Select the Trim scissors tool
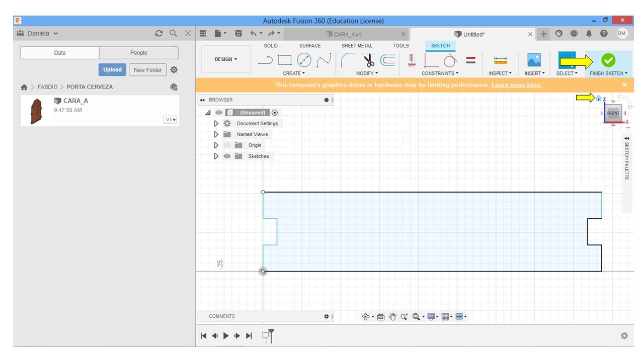This screenshot has height=362, width=644. 369,60
